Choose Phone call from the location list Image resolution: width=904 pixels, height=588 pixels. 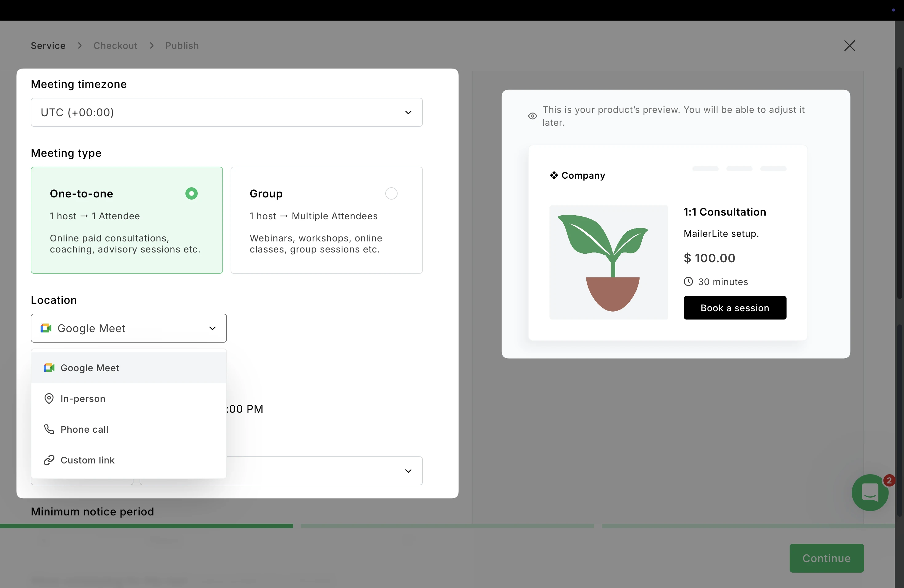pos(84,429)
